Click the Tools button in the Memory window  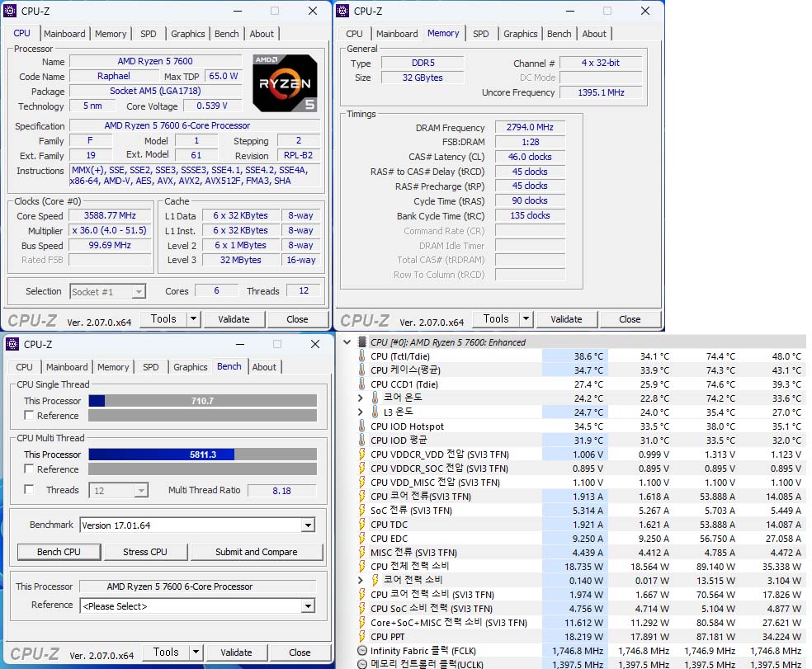[496, 319]
